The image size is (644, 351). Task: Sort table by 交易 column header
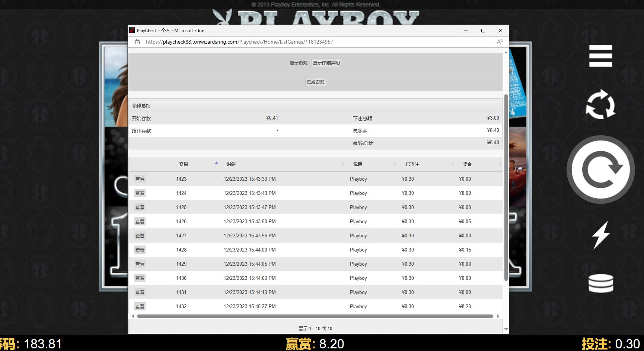(183, 164)
